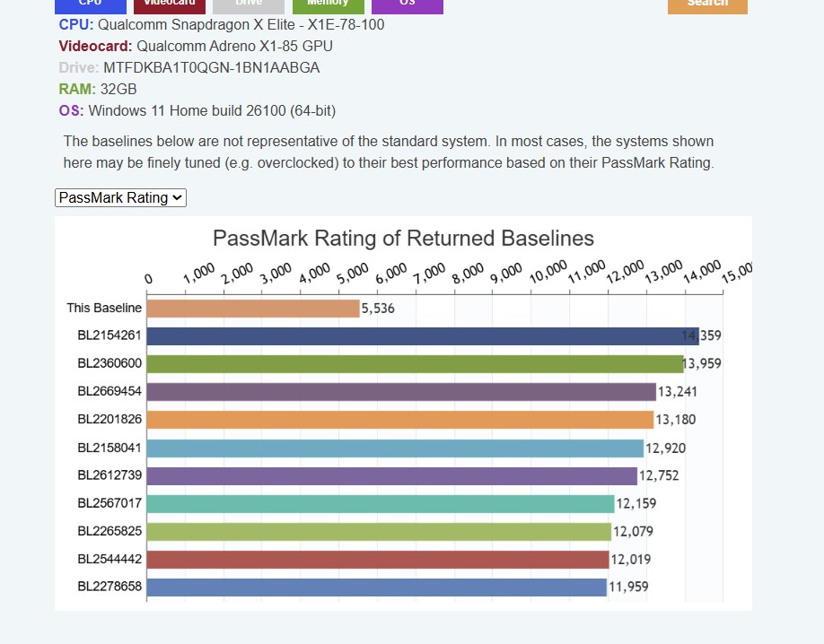Click the chart title PassMark Rating of Returned Baselines
This screenshot has width=824, height=644.
[x=403, y=238]
